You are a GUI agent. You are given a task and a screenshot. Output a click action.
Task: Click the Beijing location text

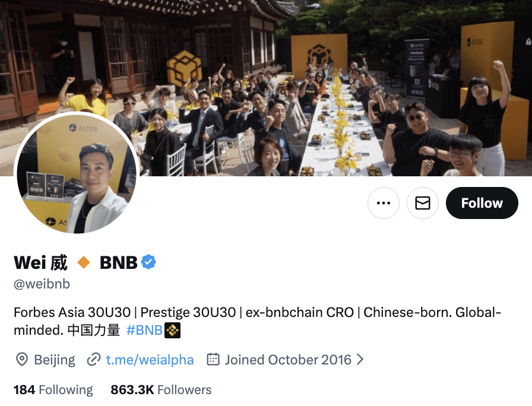click(55, 360)
